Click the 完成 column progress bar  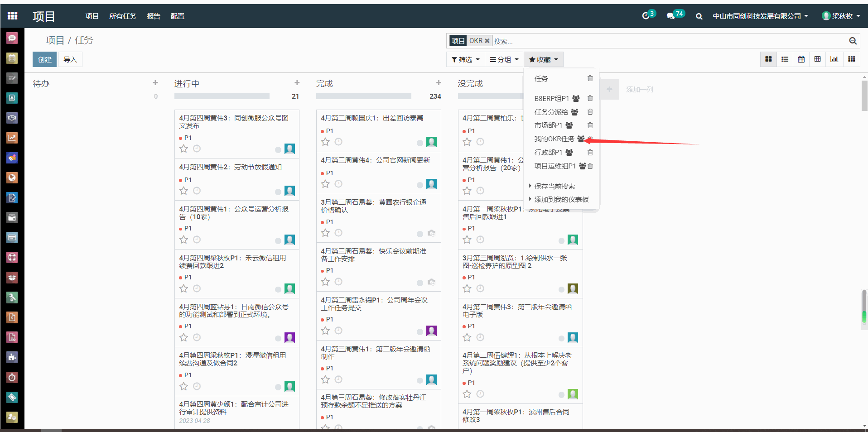point(363,96)
